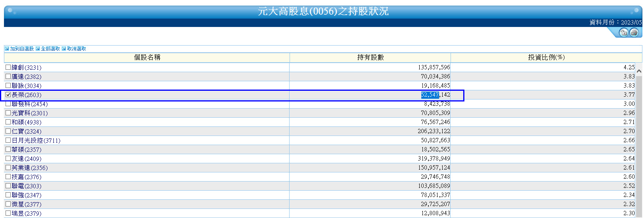Uncheck the 長榮(2603) checkbox

pyautogui.click(x=8, y=95)
